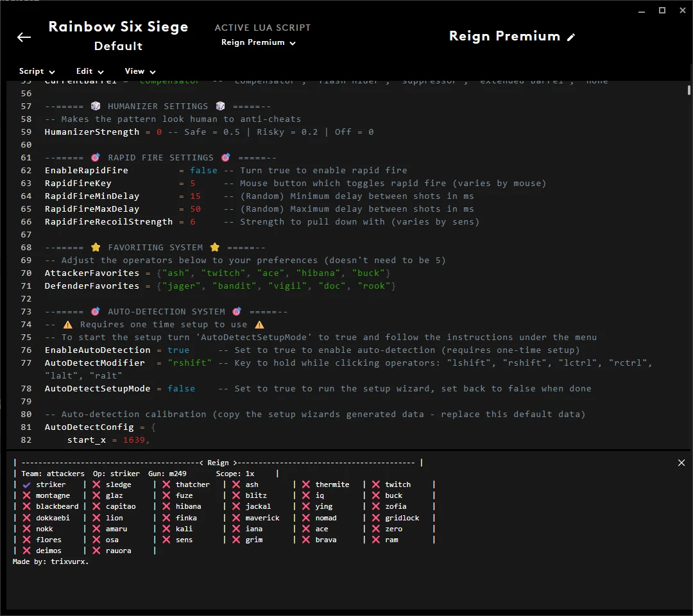This screenshot has width=693, height=616.
Task: Click the red X icon beside thermite
Action: (x=306, y=484)
